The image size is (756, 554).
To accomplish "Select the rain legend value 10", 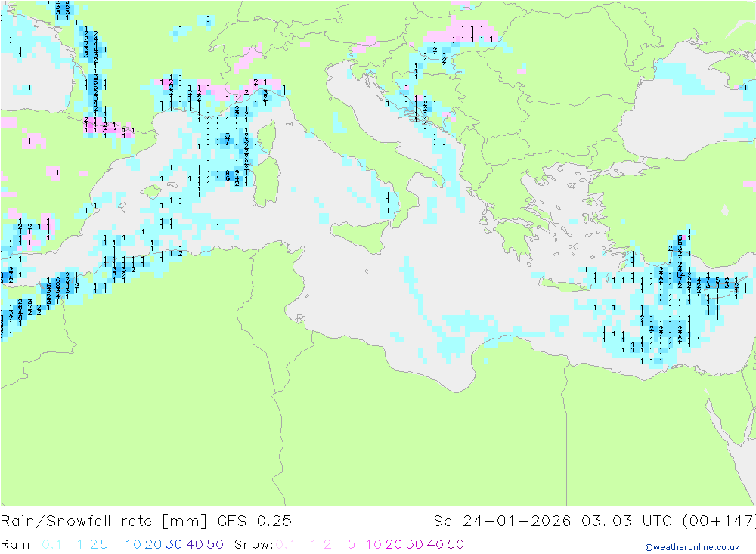I will click(133, 544).
